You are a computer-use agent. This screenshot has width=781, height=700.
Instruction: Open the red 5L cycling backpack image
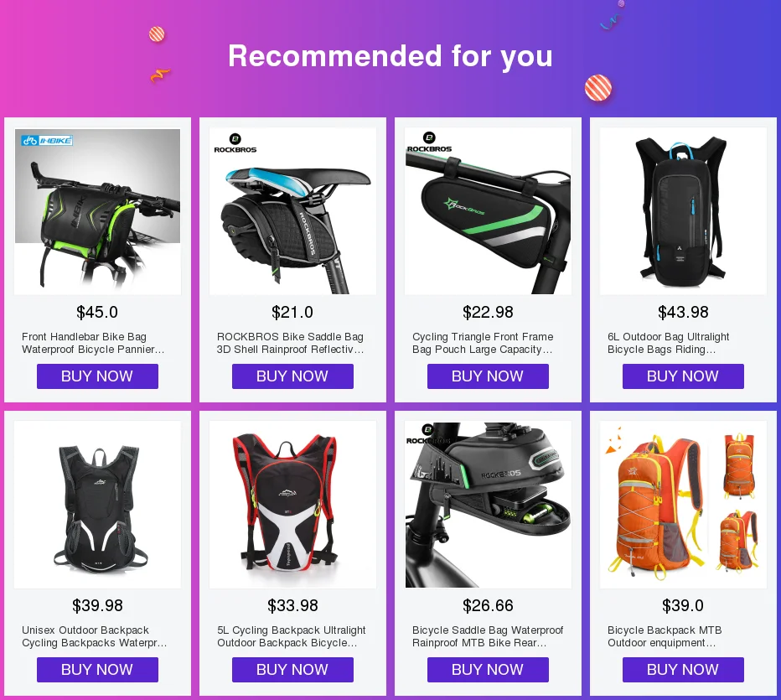coord(293,505)
